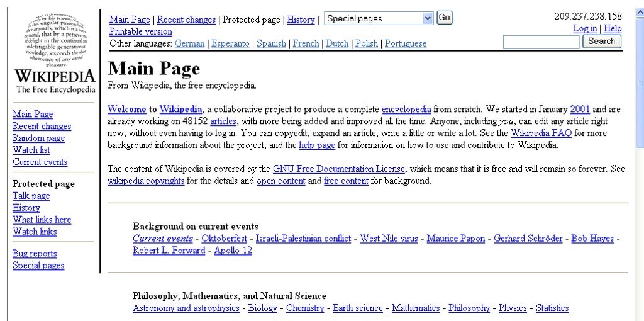This screenshot has width=644, height=321.
Task: Follow the bold Welcome link
Action: point(127,110)
